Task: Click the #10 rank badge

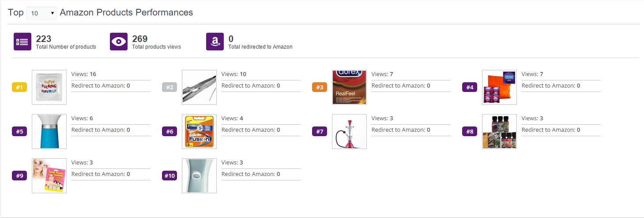Action: 169,176
